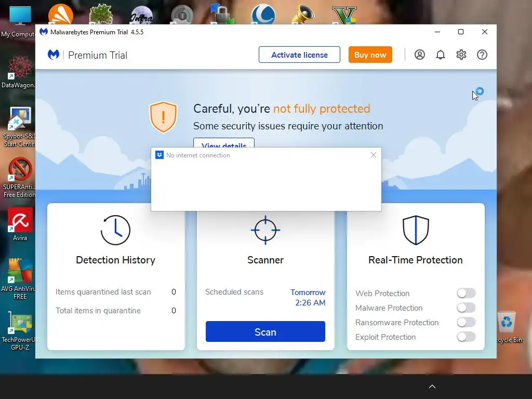Maximize the Malwarebytes window

(461, 32)
